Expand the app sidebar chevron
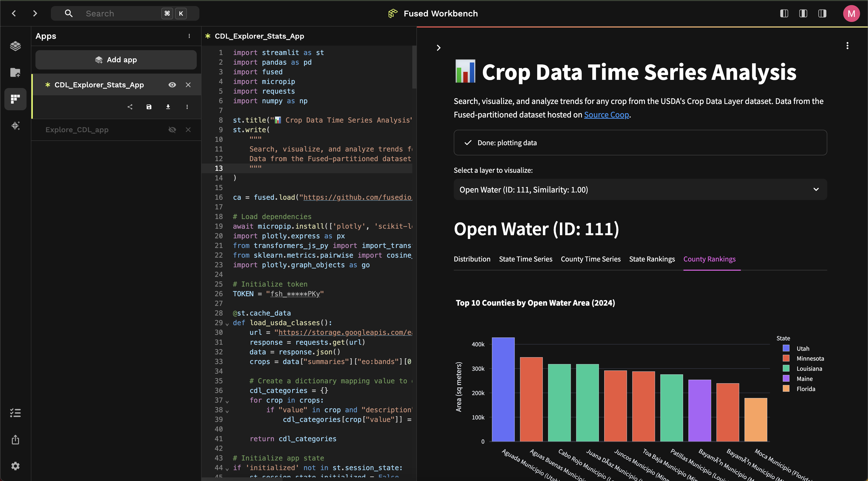The height and width of the screenshot is (481, 868). pyautogui.click(x=438, y=48)
